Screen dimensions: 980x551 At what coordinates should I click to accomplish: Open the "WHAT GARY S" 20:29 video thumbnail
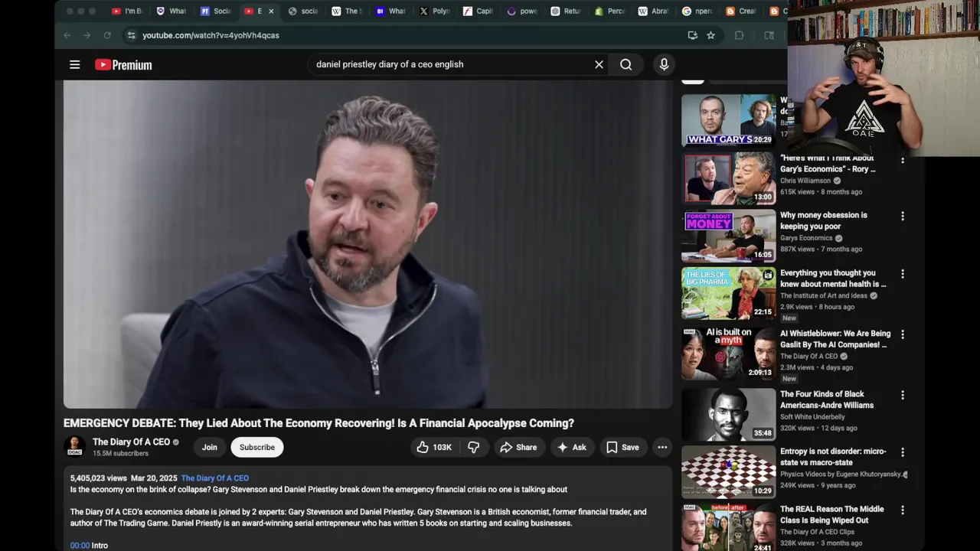[x=728, y=119]
